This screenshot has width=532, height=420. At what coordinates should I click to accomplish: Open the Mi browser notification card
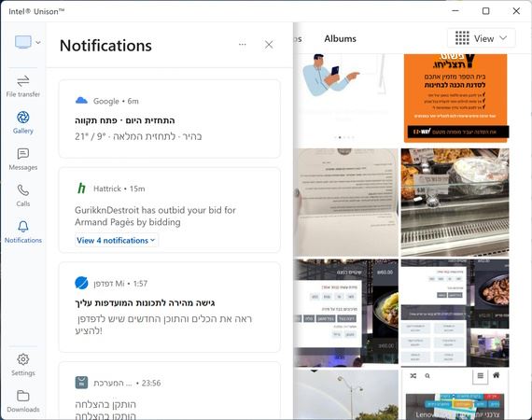click(x=170, y=307)
